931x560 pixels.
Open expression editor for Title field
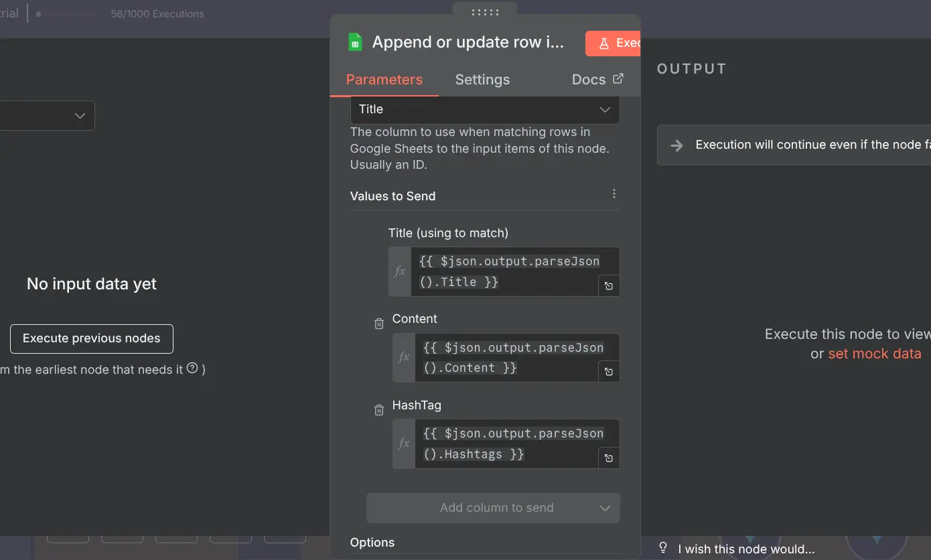point(608,286)
